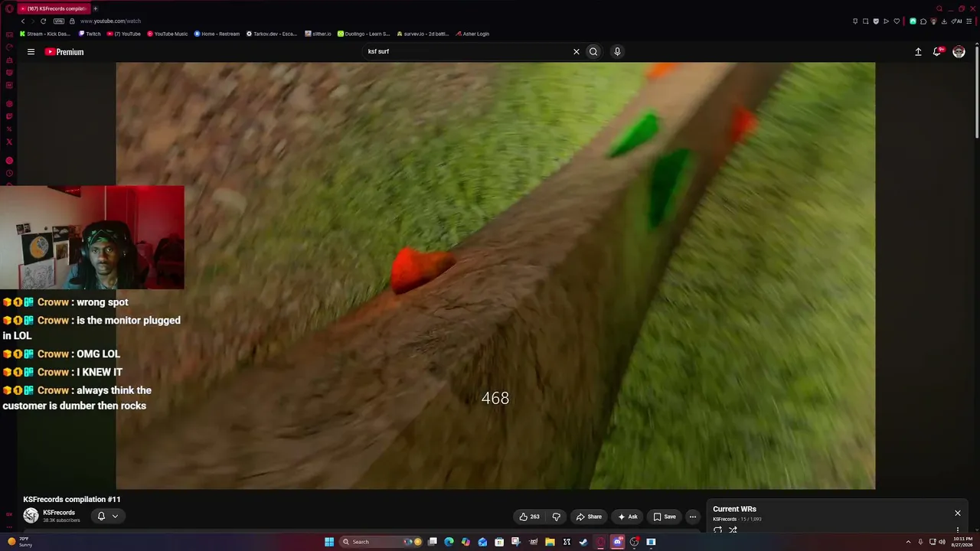
Task: Toggle loop playlist in Current WRs
Action: click(x=717, y=530)
